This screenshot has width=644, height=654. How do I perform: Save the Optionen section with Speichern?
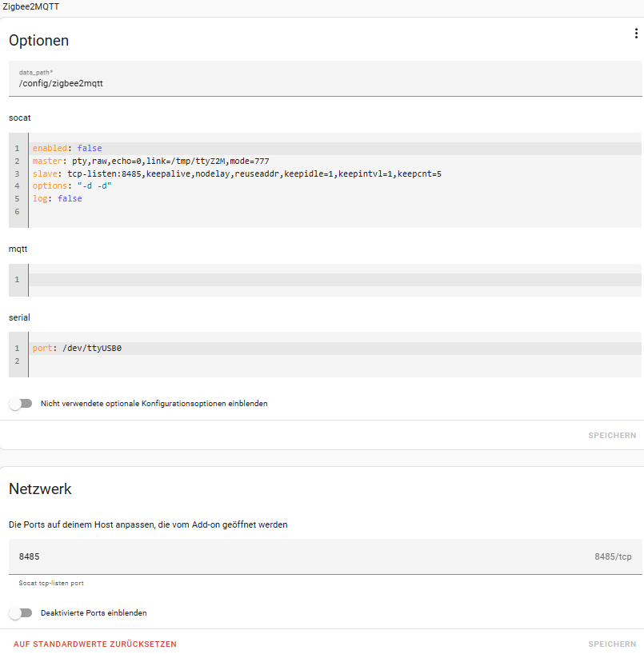[612, 436]
